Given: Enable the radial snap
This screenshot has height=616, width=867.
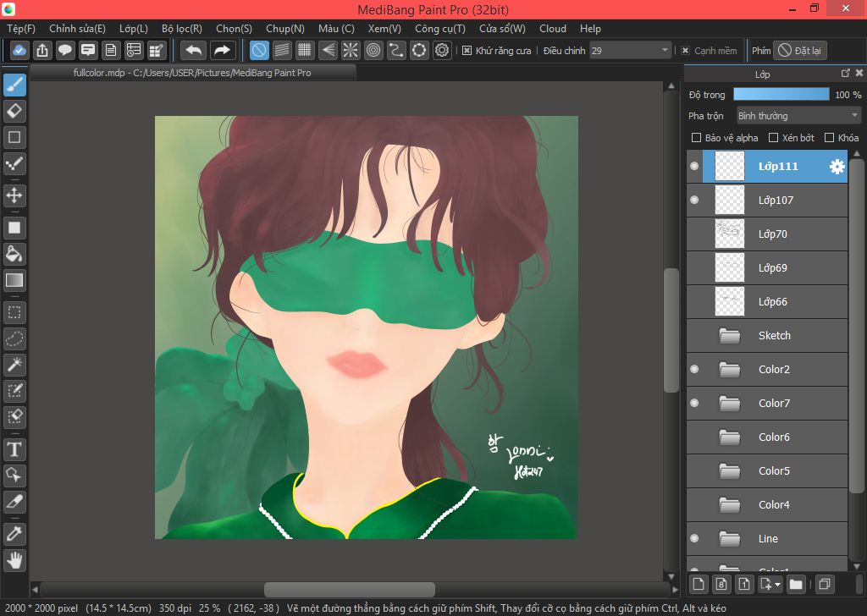Looking at the screenshot, I should [351, 50].
